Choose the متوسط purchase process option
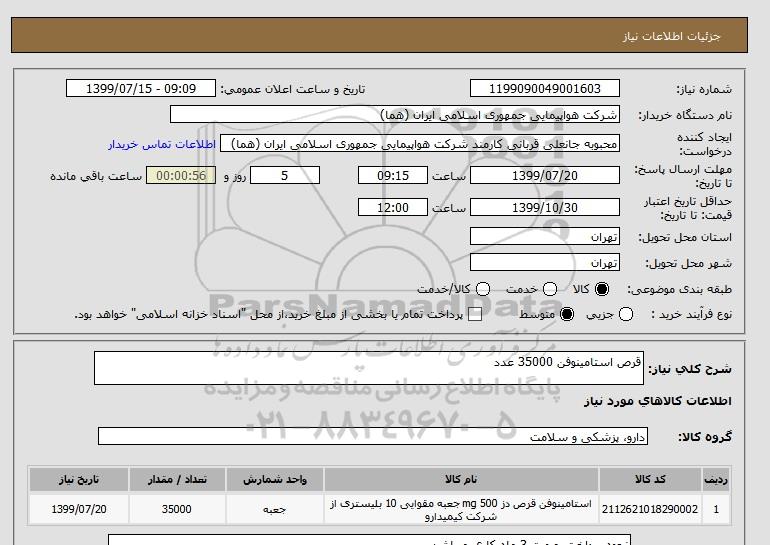Image resolution: width=770 pixels, height=545 pixels. [x=567, y=314]
